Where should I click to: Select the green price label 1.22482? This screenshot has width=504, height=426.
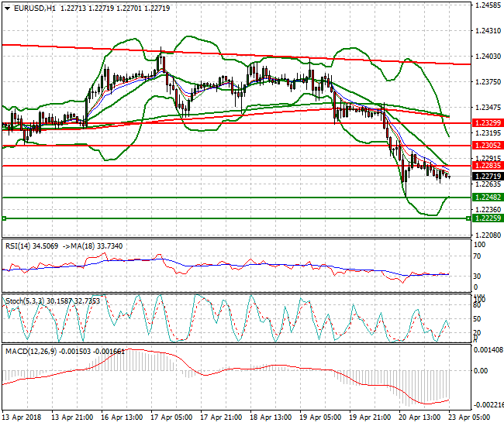[x=488, y=198]
